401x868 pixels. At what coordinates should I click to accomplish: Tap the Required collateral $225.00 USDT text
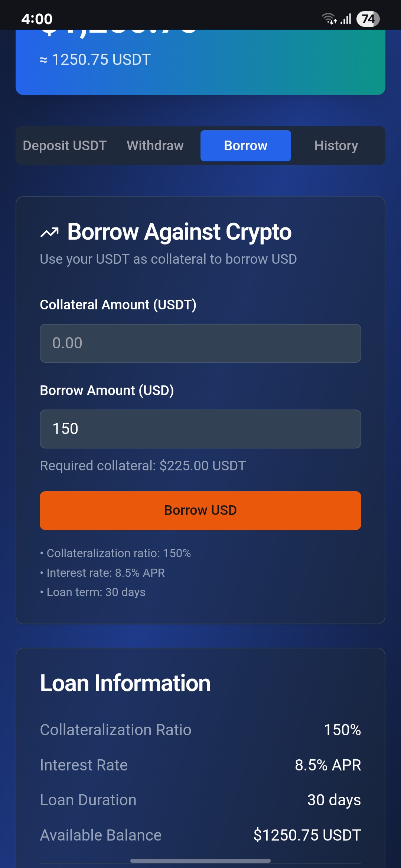143,466
